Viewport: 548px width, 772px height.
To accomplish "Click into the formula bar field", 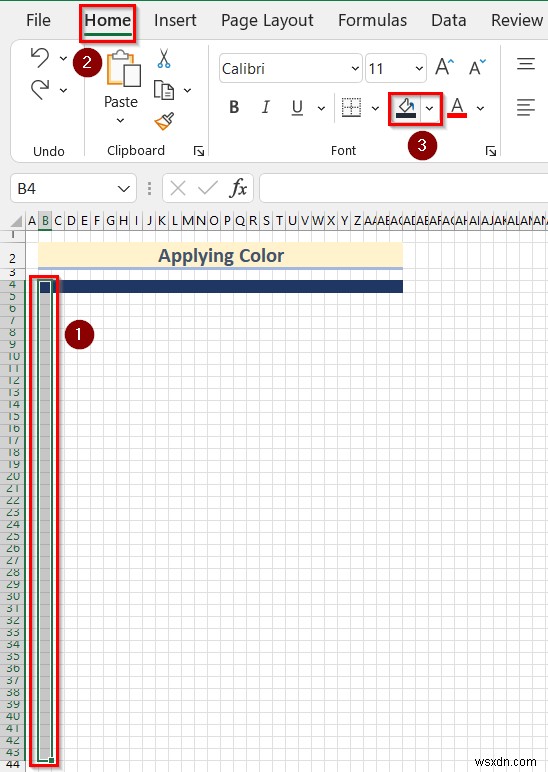I will (x=404, y=188).
